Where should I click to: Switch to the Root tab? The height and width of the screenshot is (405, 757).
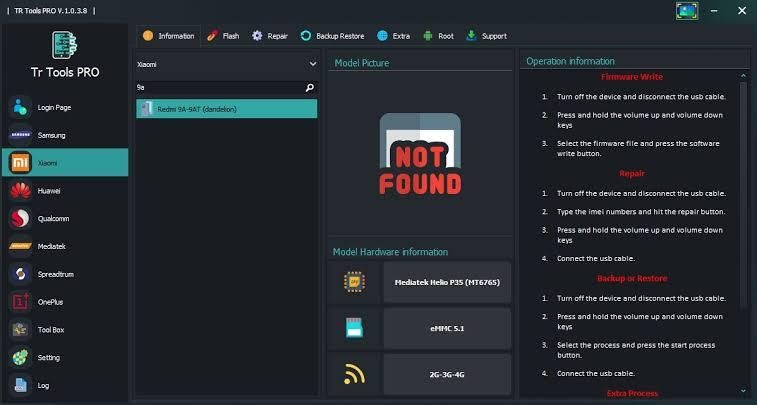[438, 36]
